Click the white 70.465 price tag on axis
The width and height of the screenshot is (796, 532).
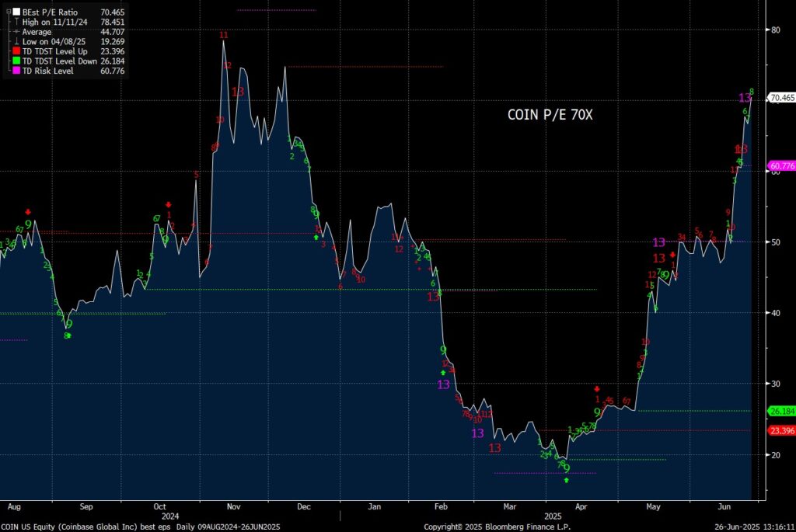(782, 98)
